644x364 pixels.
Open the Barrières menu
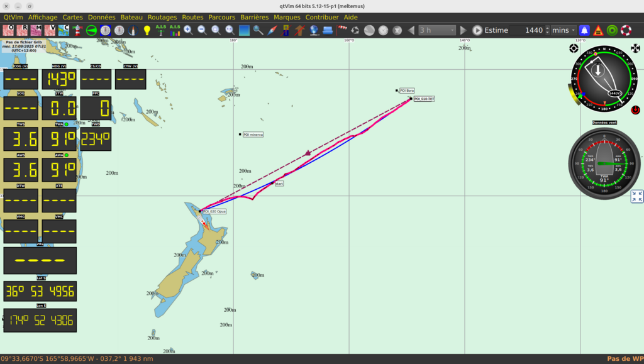click(x=254, y=18)
